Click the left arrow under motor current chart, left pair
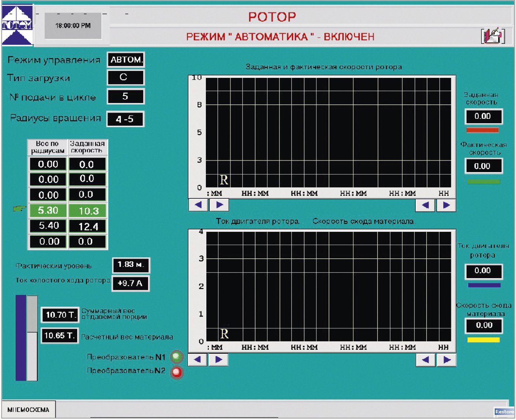 click(x=197, y=360)
